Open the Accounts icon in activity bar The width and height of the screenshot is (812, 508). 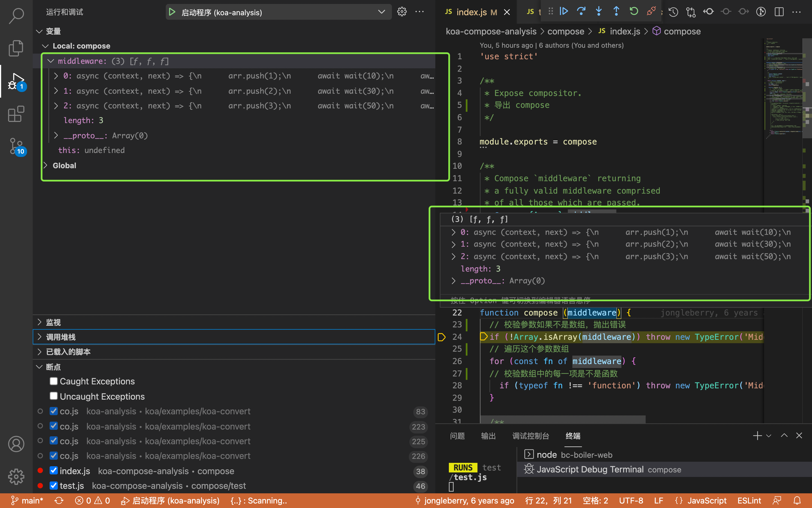pos(16,444)
